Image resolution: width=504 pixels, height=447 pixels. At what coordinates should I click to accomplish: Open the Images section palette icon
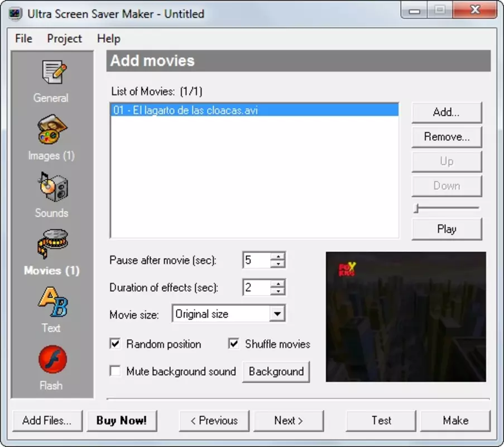[52, 129]
